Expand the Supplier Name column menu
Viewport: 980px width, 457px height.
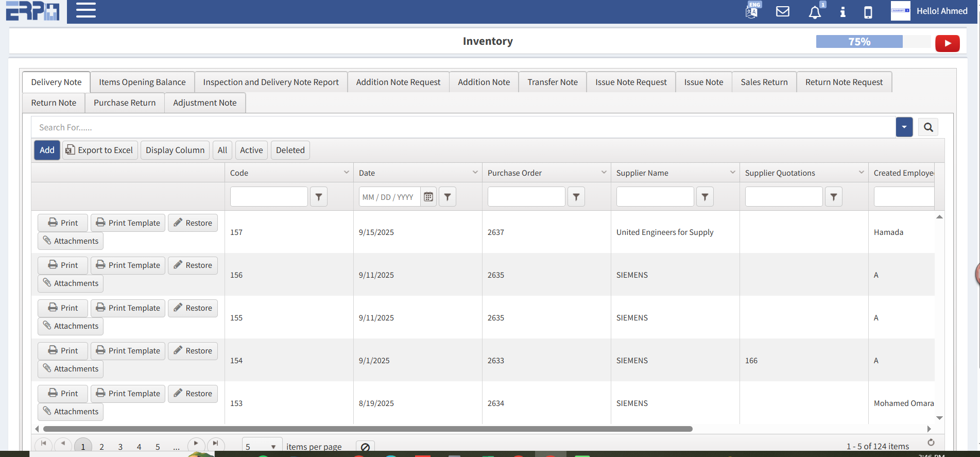[x=732, y=173]
